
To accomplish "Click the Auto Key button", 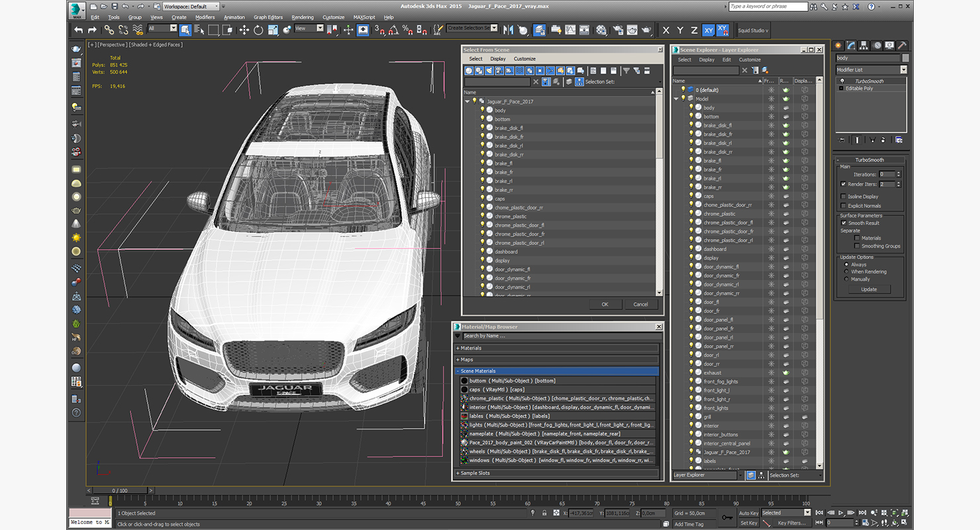I will pyautogui.click(x=748, y=513).
